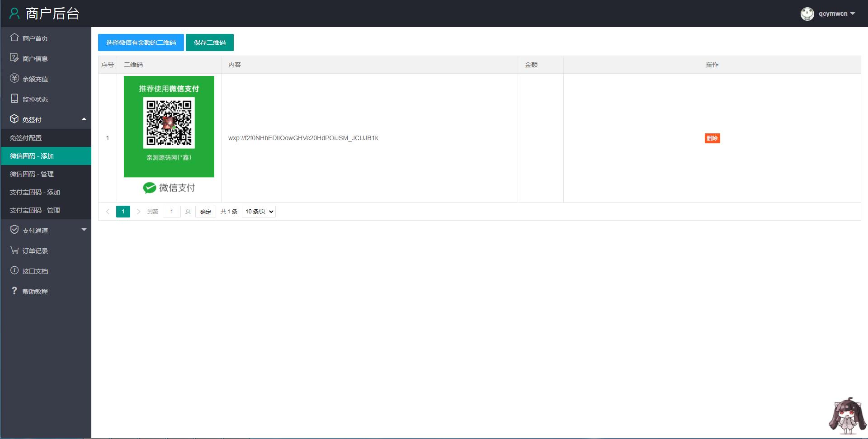
Task: Click the cube icon for 免签付
Action: (x=14, y=119)
